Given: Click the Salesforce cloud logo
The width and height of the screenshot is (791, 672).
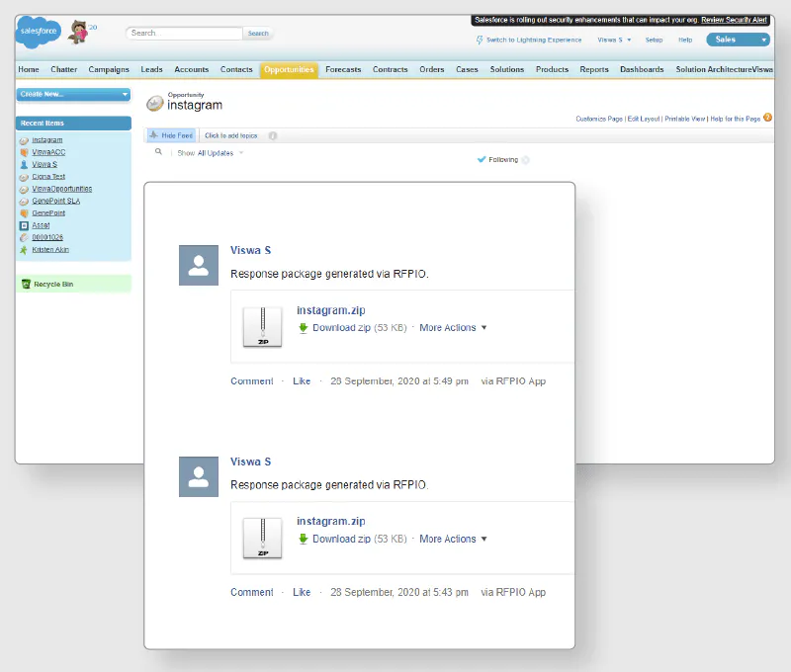Looking at the screenshot, I should (39, 32).
